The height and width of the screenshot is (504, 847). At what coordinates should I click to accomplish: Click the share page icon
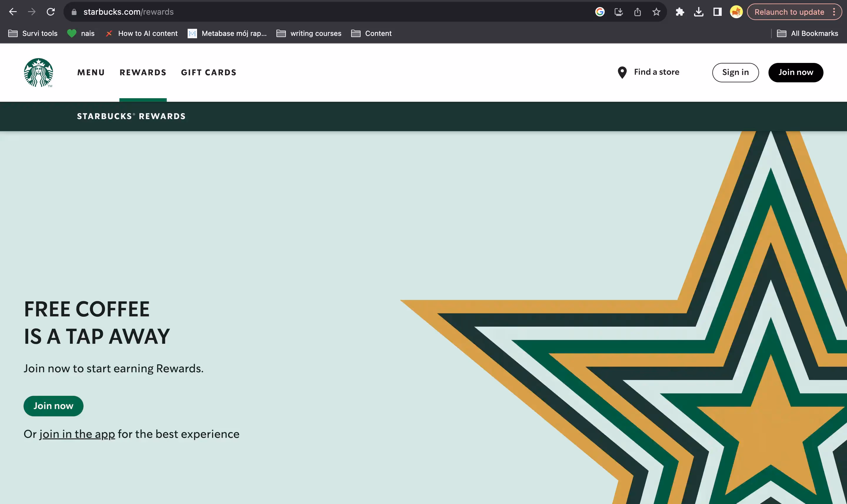tap(638, 12)
